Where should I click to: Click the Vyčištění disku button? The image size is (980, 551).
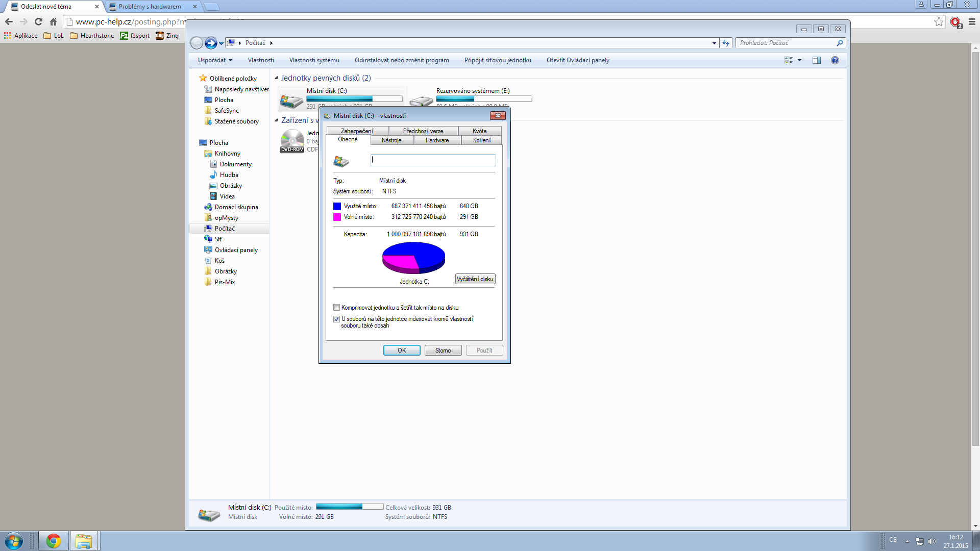click(x=475, y=279)
